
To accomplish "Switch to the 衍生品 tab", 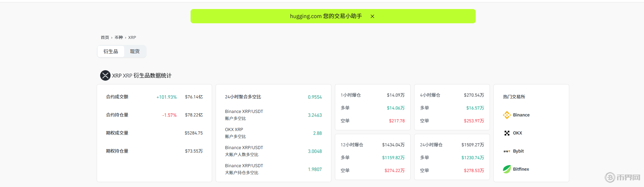I will pos(111,51).
